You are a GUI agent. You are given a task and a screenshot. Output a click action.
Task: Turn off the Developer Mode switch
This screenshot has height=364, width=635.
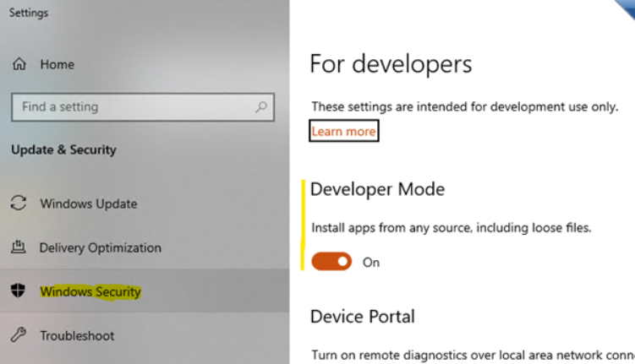click(331, 262)
